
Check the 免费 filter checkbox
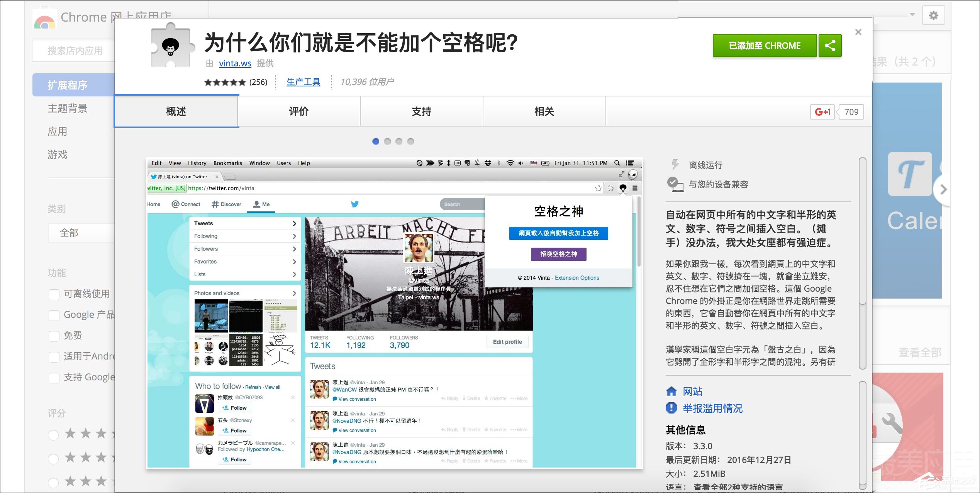pyautogui.click(x=54, y=336)
